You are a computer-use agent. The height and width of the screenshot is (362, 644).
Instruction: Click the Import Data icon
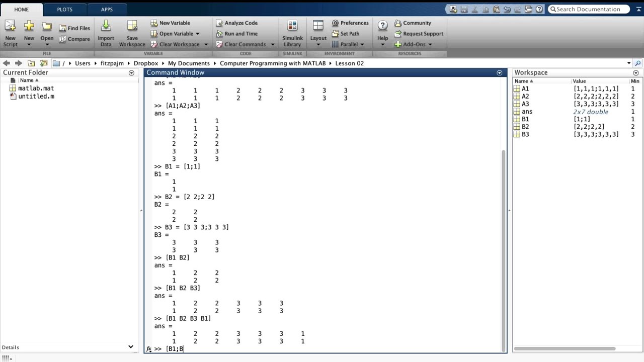[106, 26]
